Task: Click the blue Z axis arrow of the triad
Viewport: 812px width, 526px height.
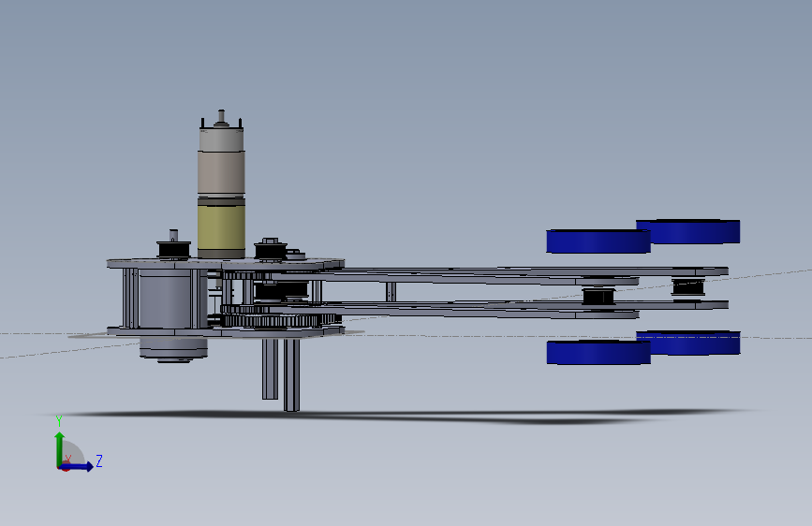Action: (78, 466)
